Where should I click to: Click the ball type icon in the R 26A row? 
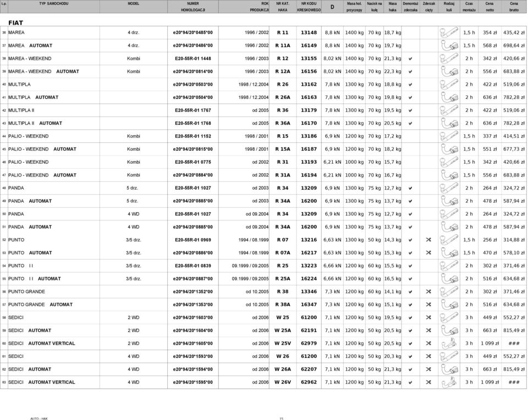[449, 97]
